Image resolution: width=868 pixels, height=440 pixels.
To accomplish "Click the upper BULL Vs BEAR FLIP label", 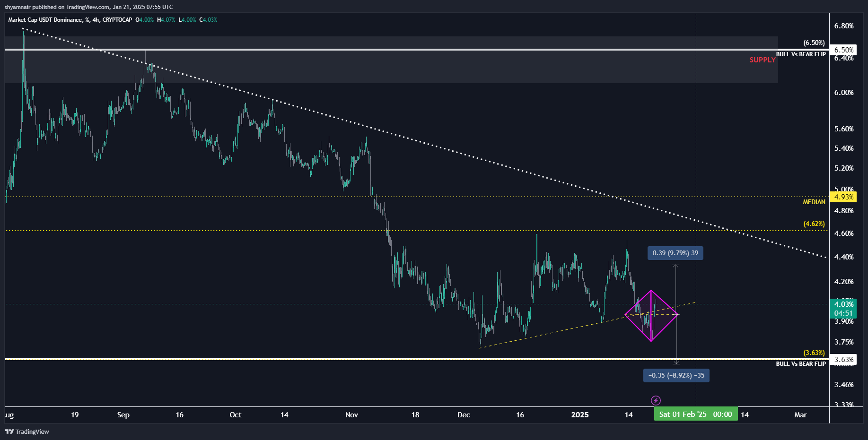I will 801,54.
